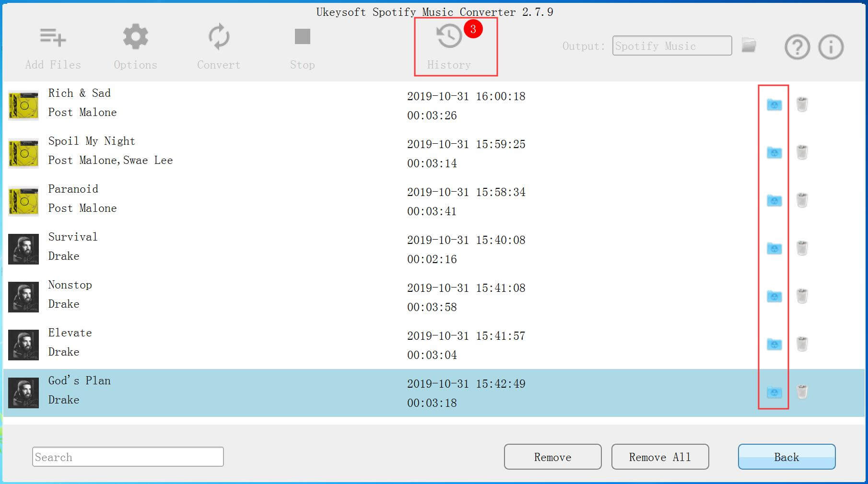Select the song title Survival

click(x=73, y=237)
